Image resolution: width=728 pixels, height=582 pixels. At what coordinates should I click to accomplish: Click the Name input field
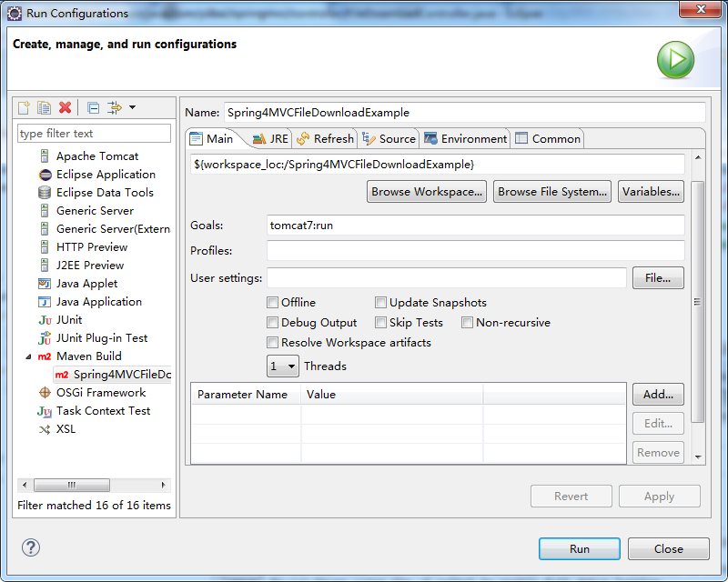[x=465, y=113]
